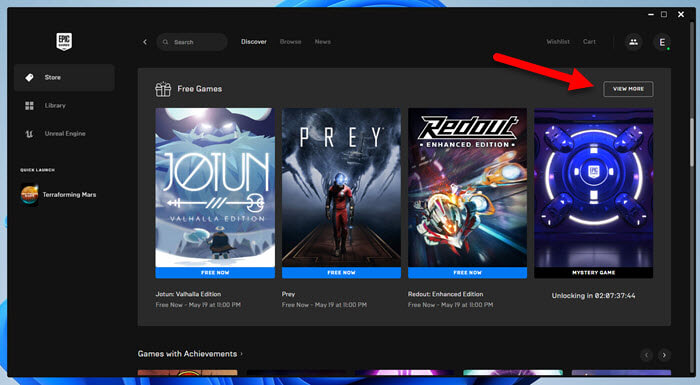Open the Prey cover art
Viewport: 700px width, 385px height.
pyautogui.click(x=342, y=188)
